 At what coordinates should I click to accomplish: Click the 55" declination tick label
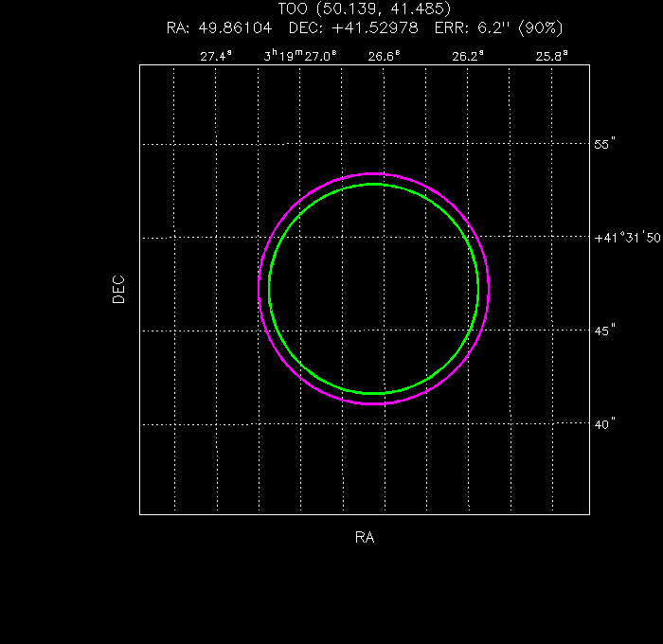[604, 144]
